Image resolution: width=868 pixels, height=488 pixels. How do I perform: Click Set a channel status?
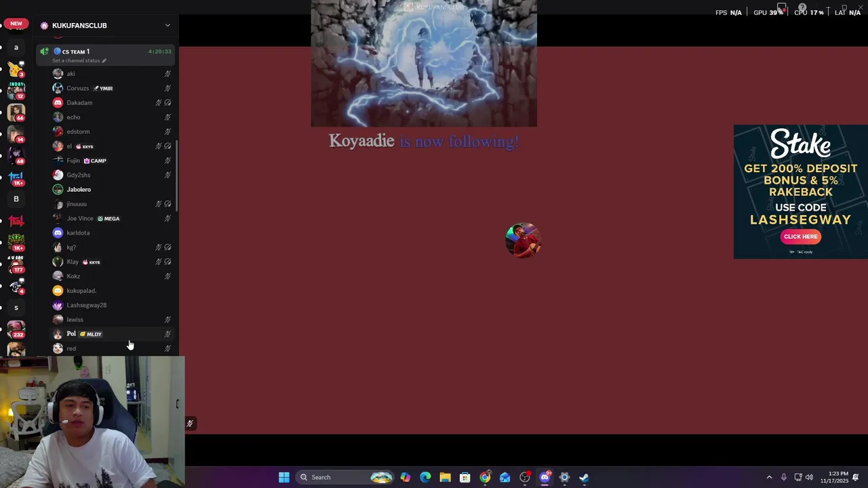[76, 60]
